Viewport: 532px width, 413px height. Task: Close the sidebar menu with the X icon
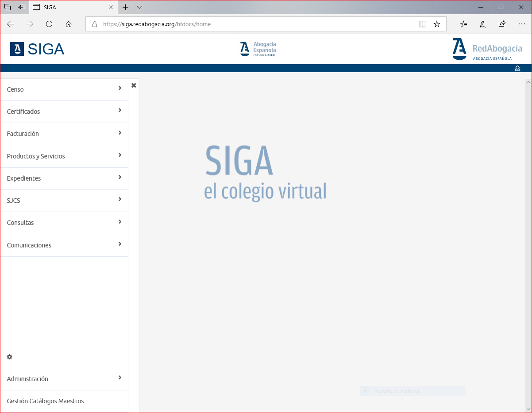[134, 85]
